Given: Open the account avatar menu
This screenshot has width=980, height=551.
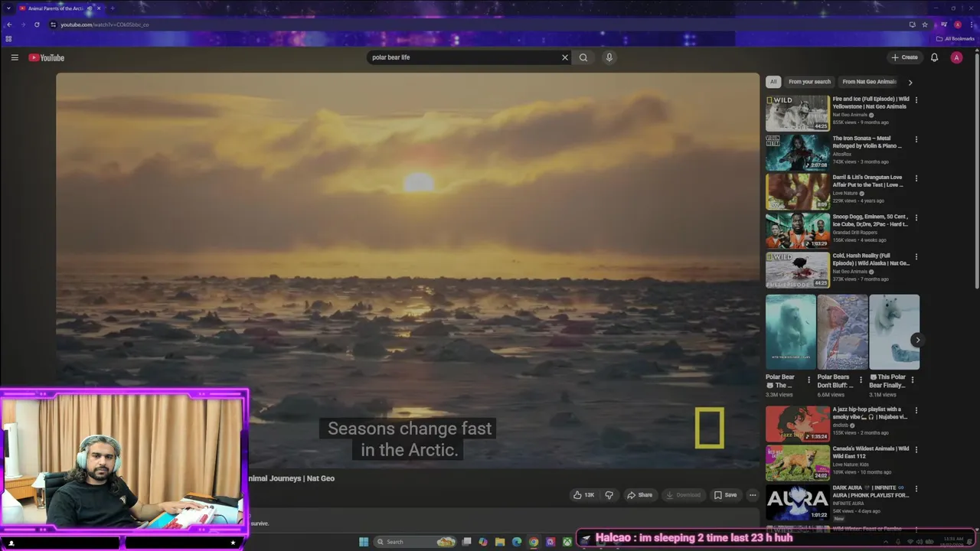Looking at the screenshot, I should [956, 57].
